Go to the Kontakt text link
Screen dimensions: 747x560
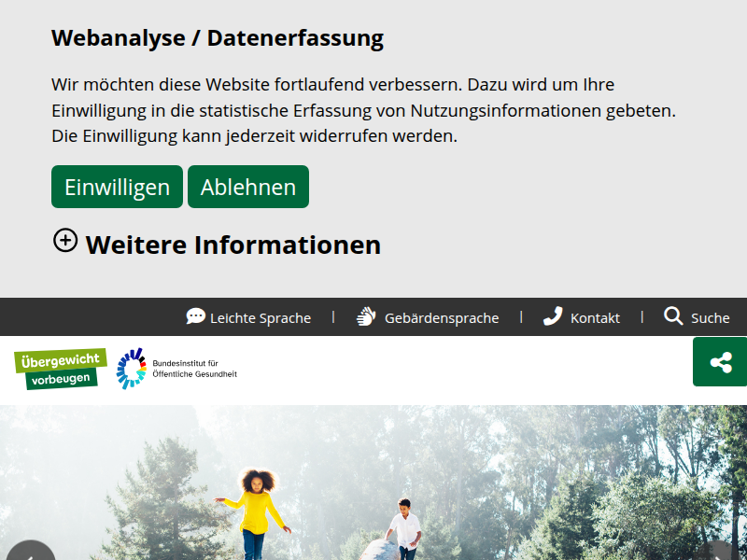click(x=595, y=318)
